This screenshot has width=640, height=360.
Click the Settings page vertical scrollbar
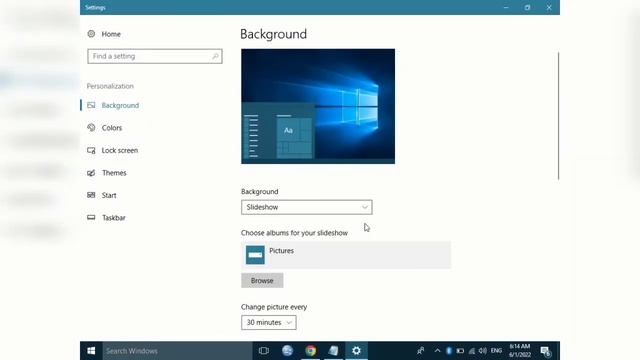click(x=558, y=116)
